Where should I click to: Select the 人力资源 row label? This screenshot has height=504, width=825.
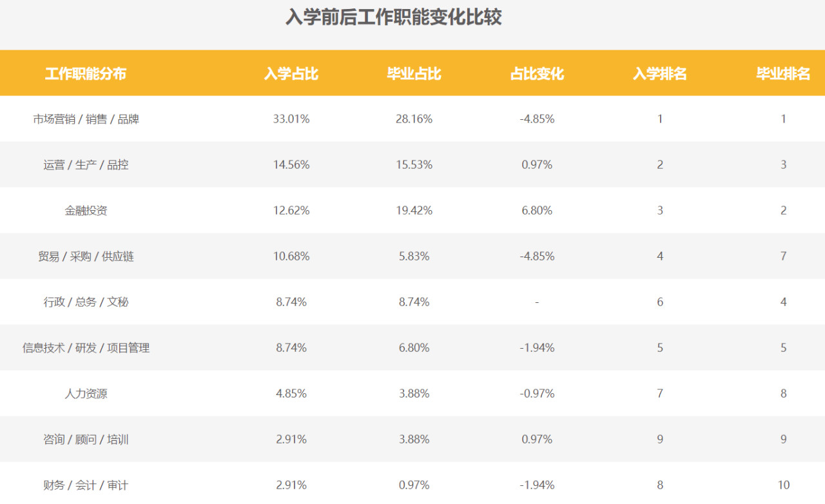pyautogui.click(x=86, y=394)
